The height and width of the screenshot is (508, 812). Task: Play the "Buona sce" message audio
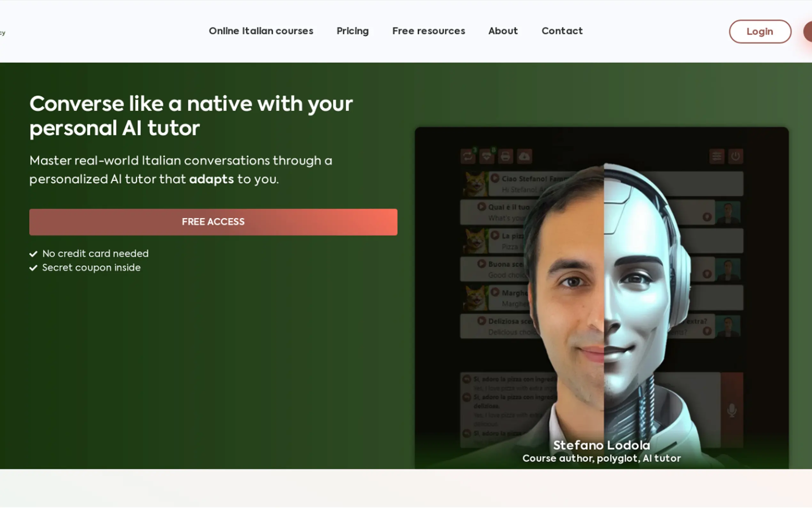pos(481,263)
